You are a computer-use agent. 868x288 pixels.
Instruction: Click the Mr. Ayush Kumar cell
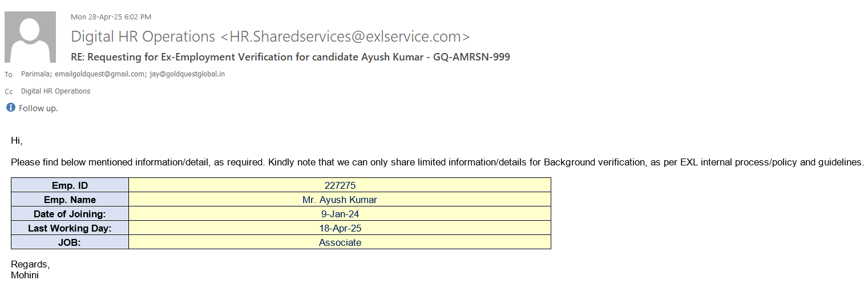pyautogui.click(x=340, y=200)
